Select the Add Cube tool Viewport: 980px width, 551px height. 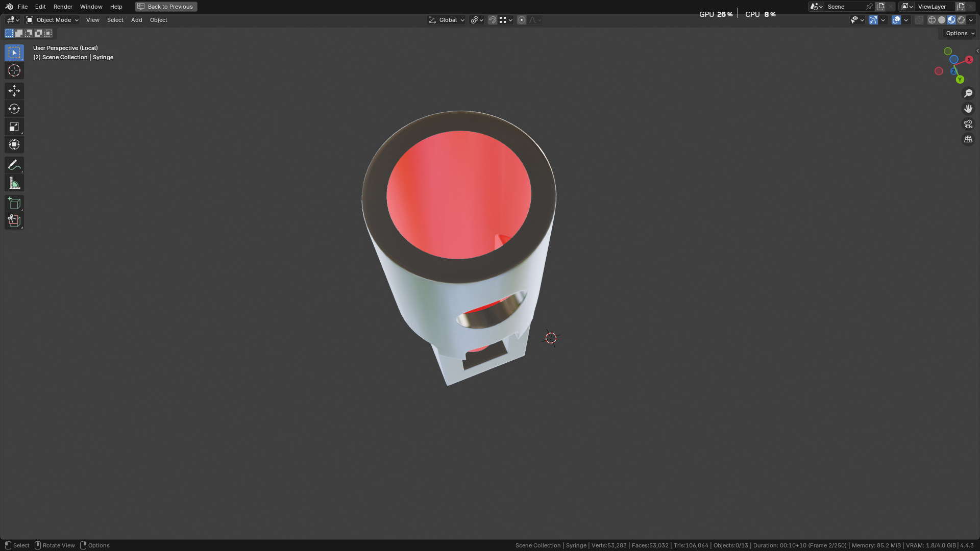[x=14, y=204]
